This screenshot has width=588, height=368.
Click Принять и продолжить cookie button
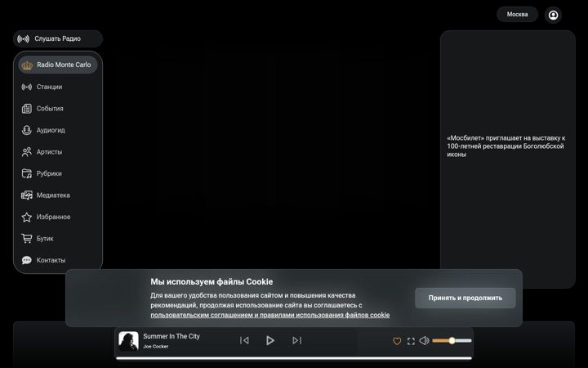[x=465, y=298]
